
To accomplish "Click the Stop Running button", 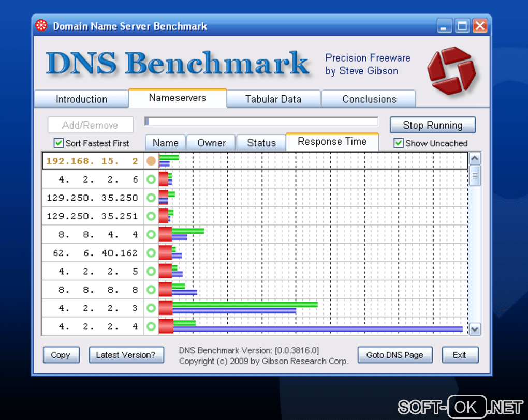I will coord(433,125).
